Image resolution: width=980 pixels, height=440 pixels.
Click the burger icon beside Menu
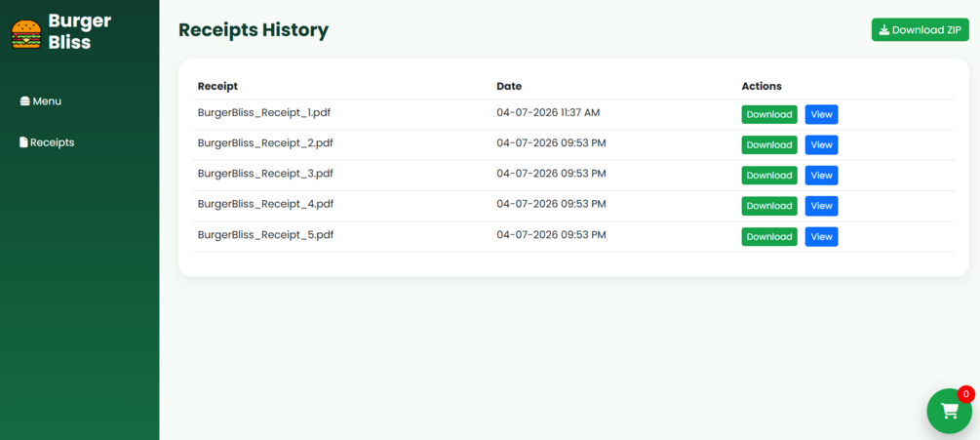(25, 101)
